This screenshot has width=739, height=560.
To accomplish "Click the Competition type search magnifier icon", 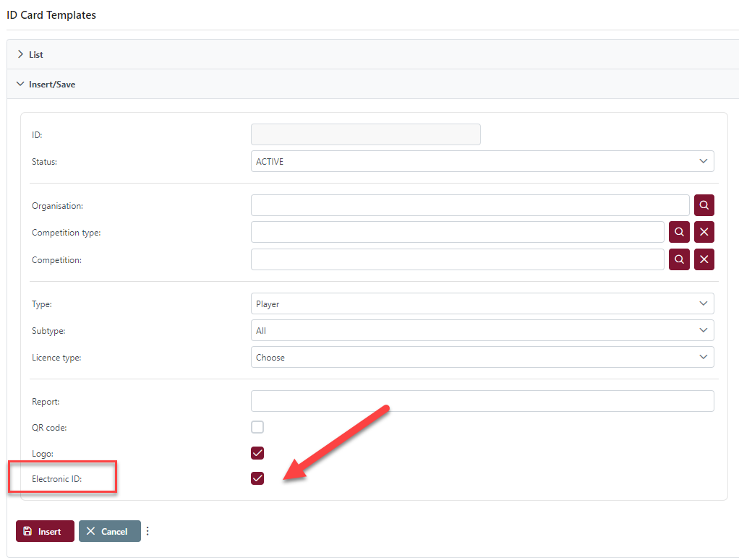I will click(x=679, y=232).
